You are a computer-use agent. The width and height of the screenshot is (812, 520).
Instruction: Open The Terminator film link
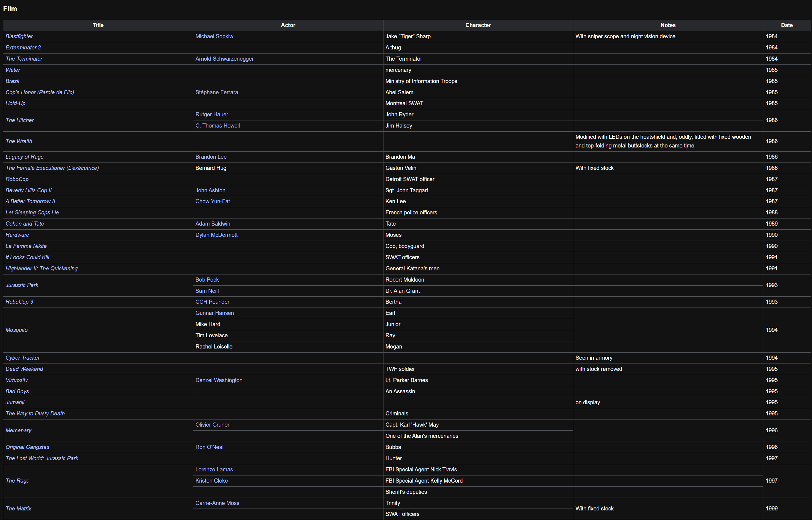(x=24, y=59)
